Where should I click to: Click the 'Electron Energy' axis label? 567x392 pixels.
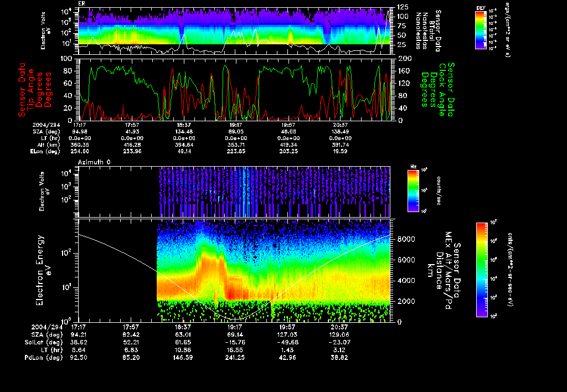pos(40,271)
